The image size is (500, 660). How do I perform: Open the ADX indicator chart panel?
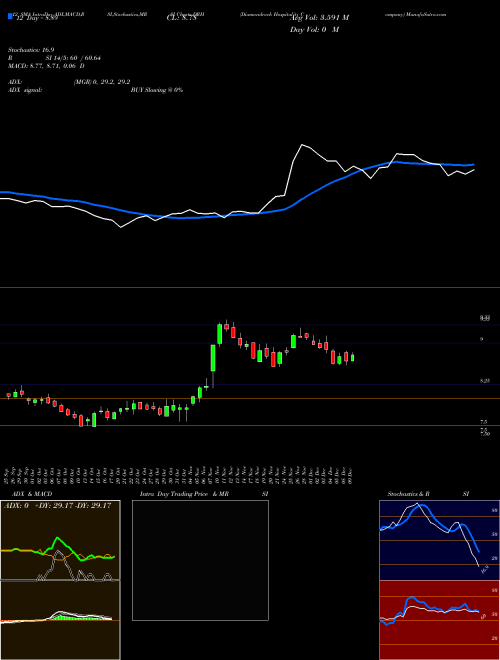(60, 540)
